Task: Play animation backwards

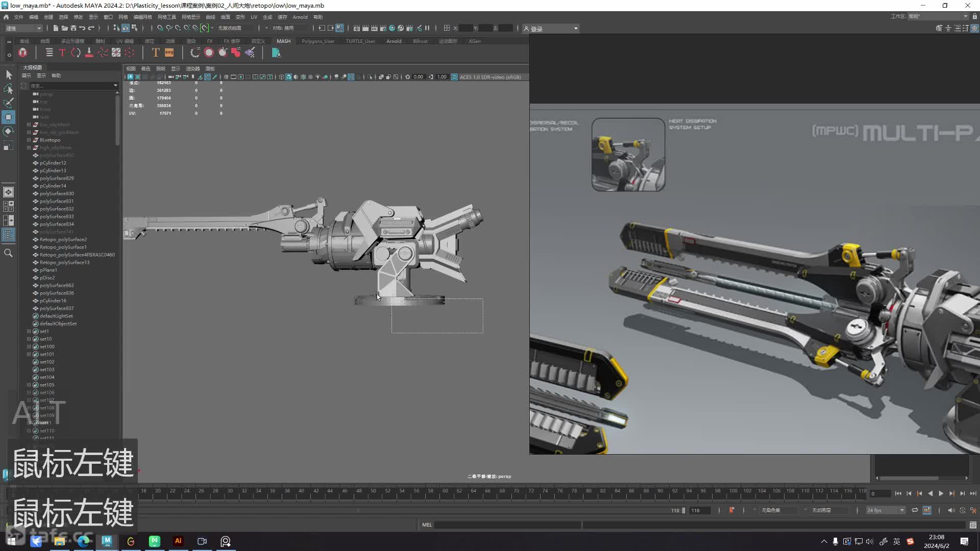Action: tap(930, 493)
